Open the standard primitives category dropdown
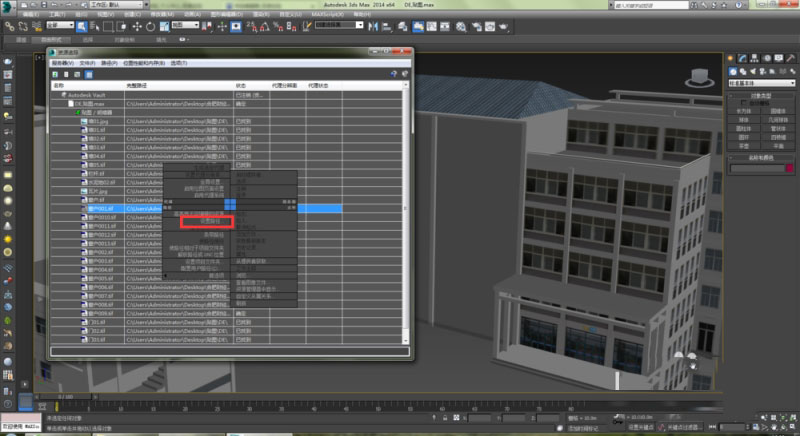 pos(762,84)
